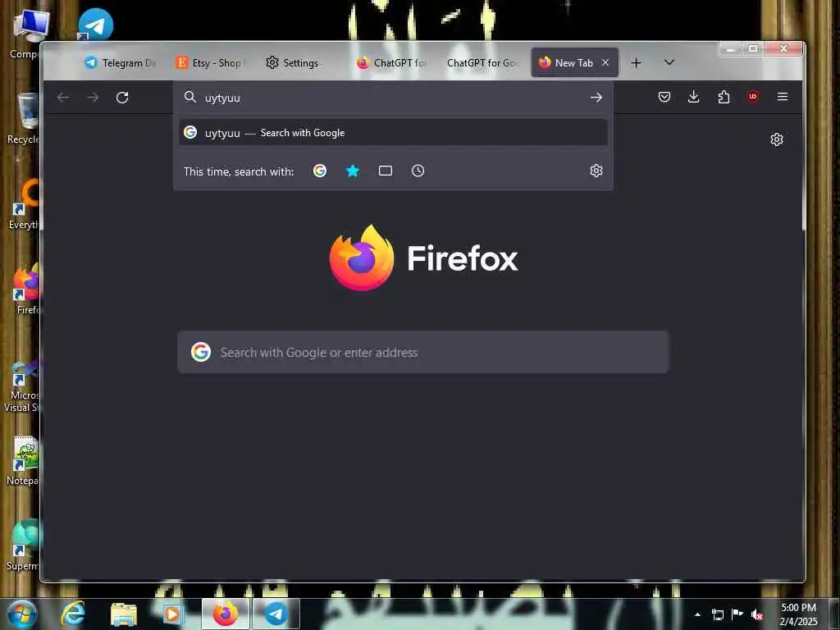This screenshot has width=840, height=630.
Task: Open the Windows Start button
Action: click(x=22, y=614)
